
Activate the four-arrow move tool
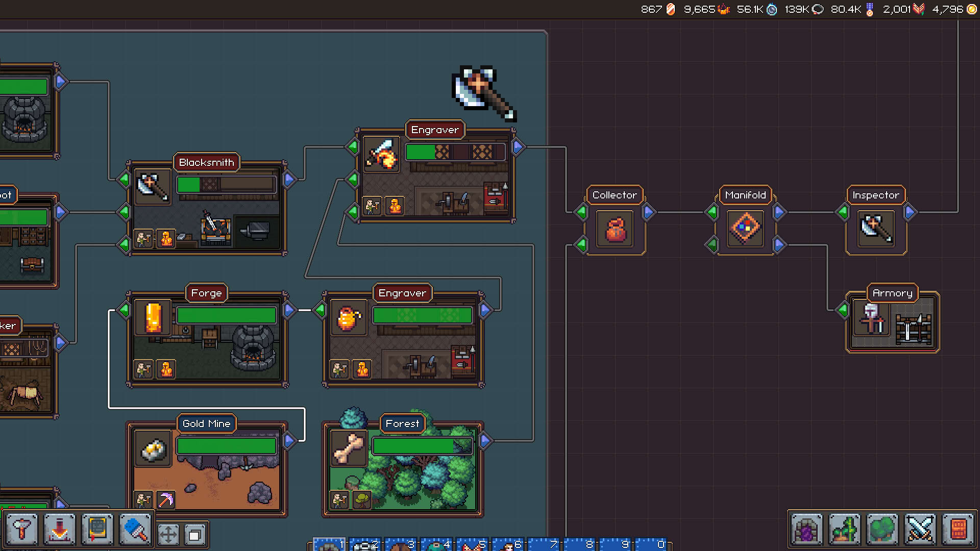coord(168,535)
